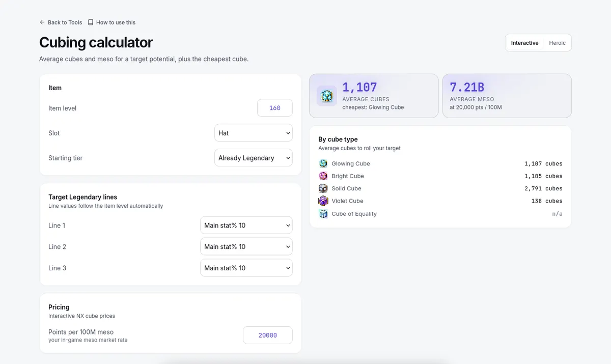The image size is (611, 364).
Task: Click the back arrow icon beside Back to Tools
Action: pyautogui.click(x=42, y=22)
